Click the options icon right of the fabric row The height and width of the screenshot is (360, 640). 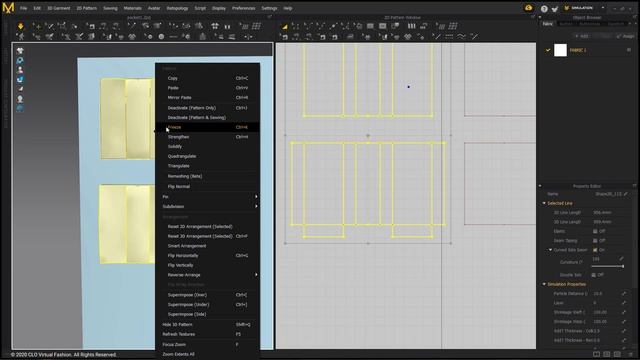pyautogui.click(x=629, y=50)
